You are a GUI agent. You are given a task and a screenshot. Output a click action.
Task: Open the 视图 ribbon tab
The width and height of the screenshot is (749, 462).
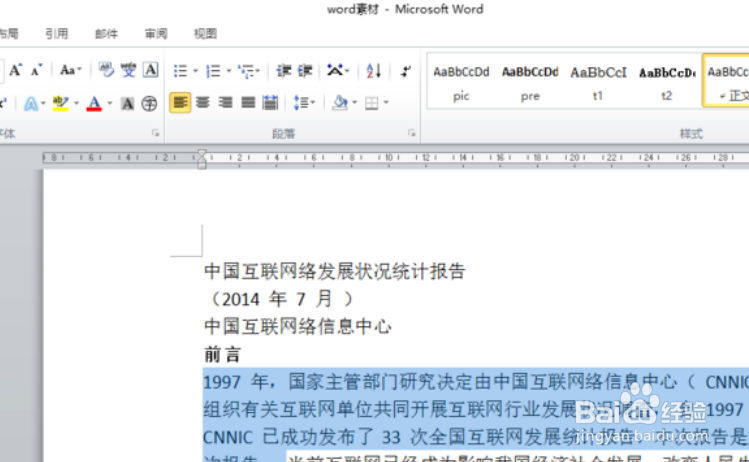coord(205,33)
